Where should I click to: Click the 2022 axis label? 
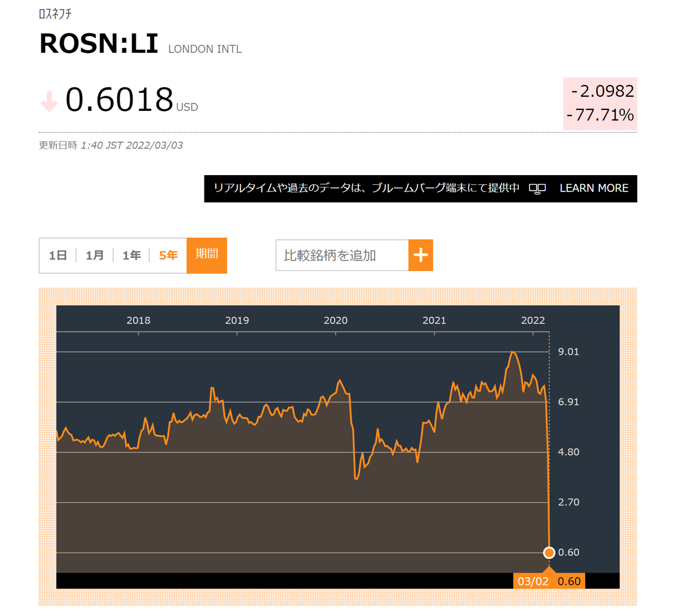533,320
